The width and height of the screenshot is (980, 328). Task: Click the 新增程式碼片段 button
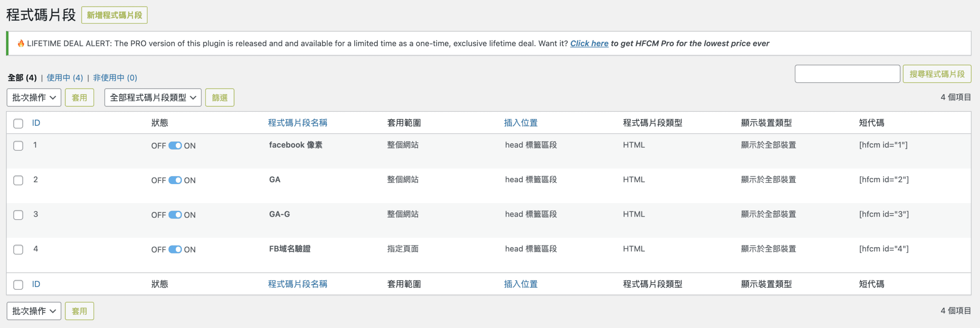pyautogui.click(x=114, y=15)
